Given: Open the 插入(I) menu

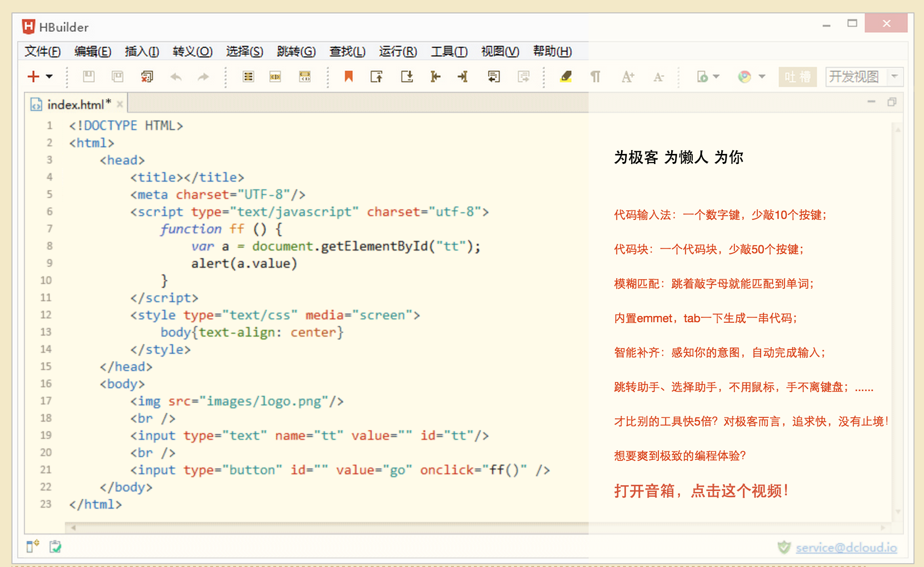Looking at the screenshot, I should (142, 51).
